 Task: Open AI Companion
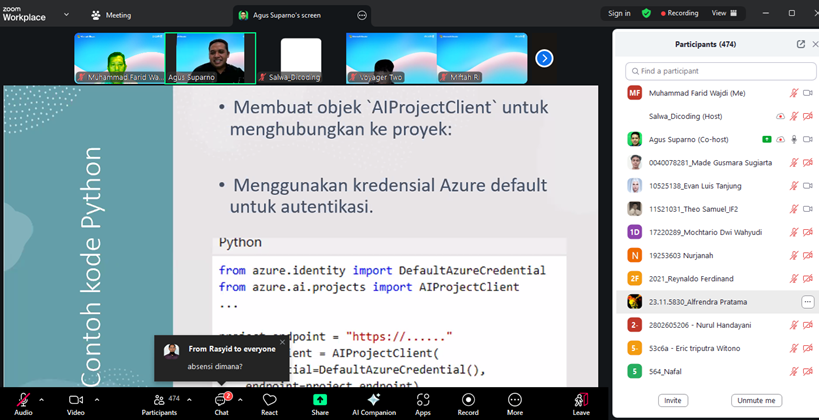pyautogui.click(x=374, y=404)
